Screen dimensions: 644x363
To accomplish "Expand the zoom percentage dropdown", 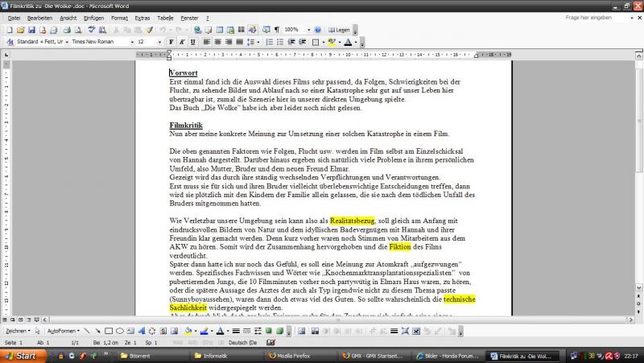I will tap(308, 30).
